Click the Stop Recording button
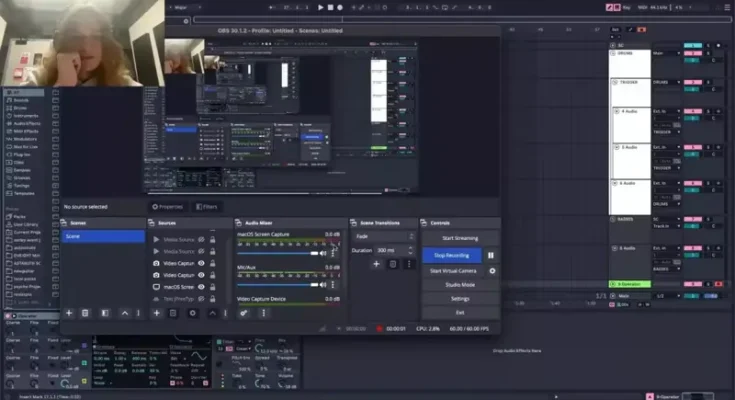 click(x=451, y=256)
